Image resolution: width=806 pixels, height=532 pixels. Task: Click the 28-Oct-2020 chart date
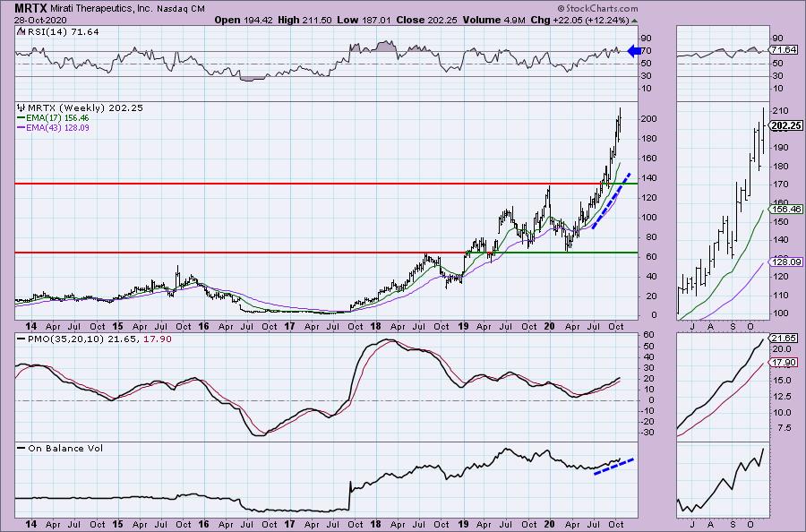click(x=39, y=20)
